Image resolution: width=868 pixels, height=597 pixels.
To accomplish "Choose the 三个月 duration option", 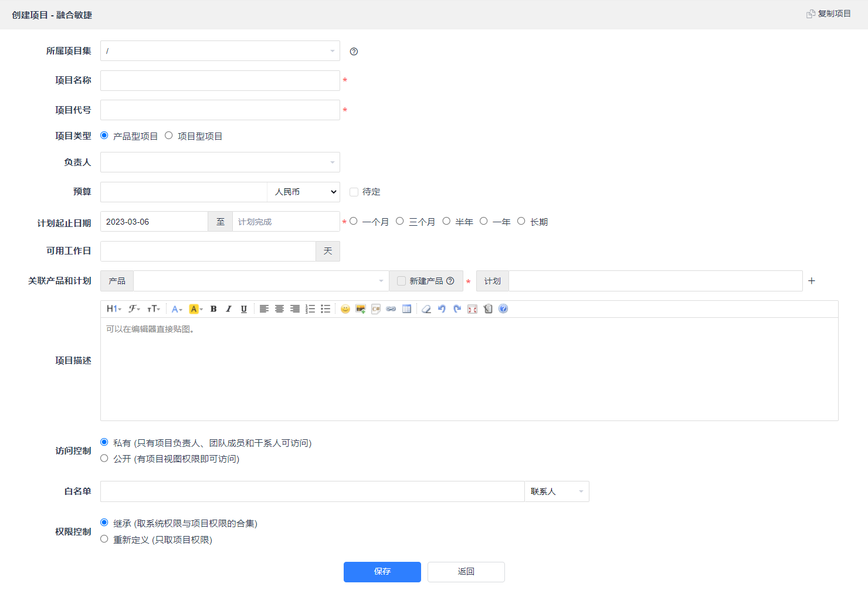I will [x=400, y=221].
